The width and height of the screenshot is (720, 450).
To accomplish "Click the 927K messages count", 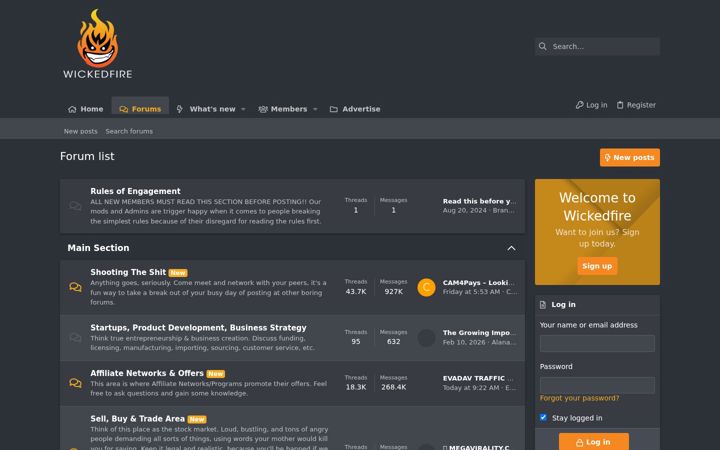I will pos(394,292).
